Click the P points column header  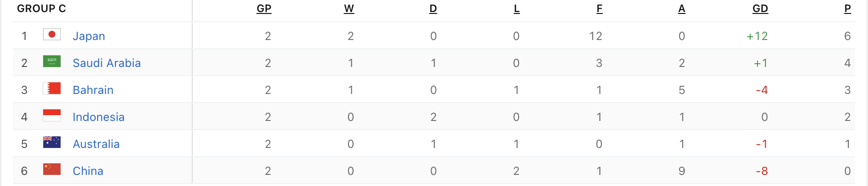pyautogui.click(x=847, y=9)
